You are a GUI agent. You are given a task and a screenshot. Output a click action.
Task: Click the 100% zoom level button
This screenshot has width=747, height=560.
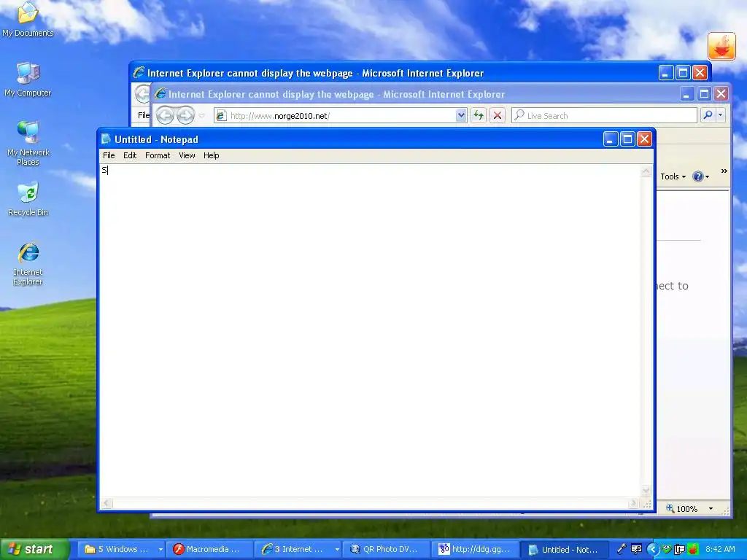coord(682,508)
